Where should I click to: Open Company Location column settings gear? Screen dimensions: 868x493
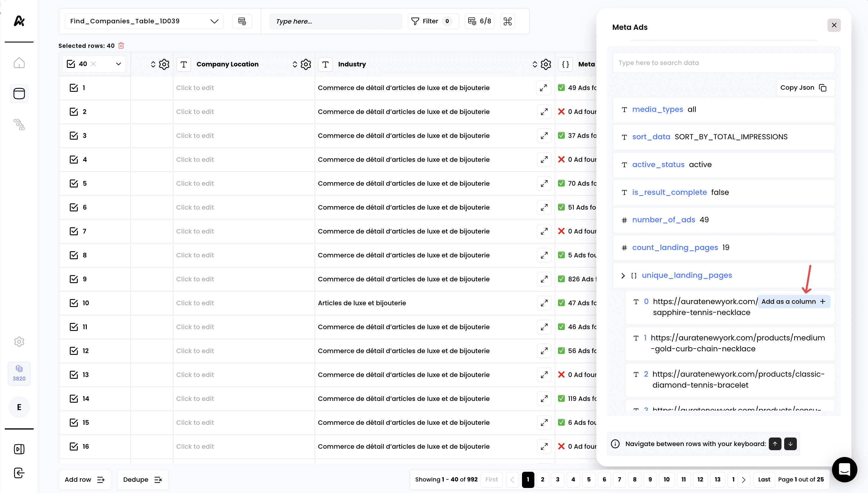click(x=306, y=64)
